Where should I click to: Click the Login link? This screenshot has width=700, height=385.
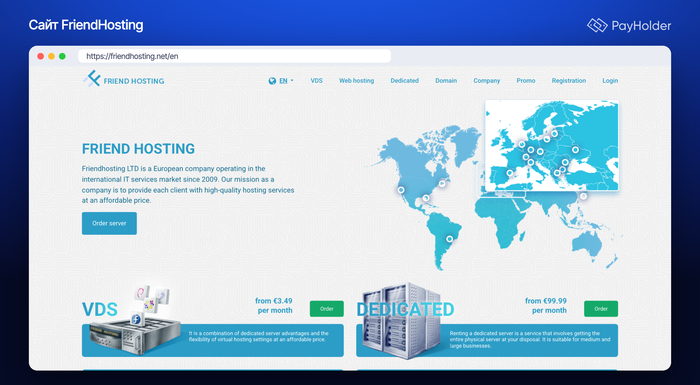(610, 81)
